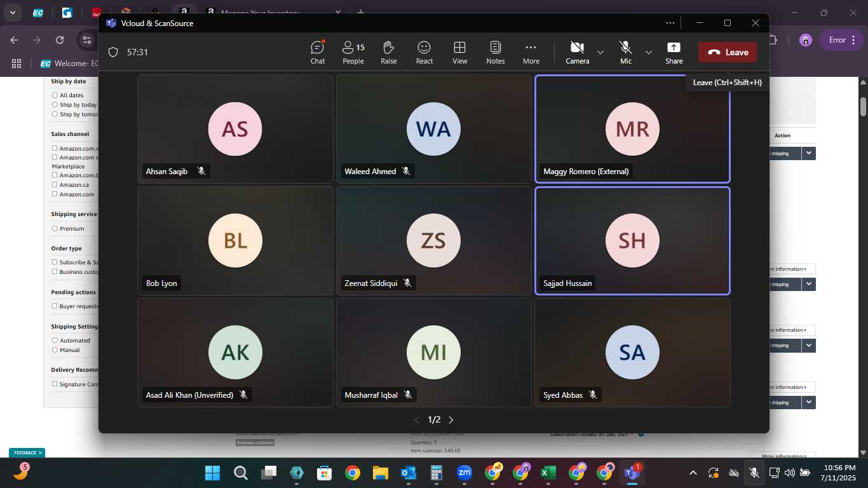Screen dimensions: 868x488
Task: Open the React emoji options
Action: click(x=424, y=52)
